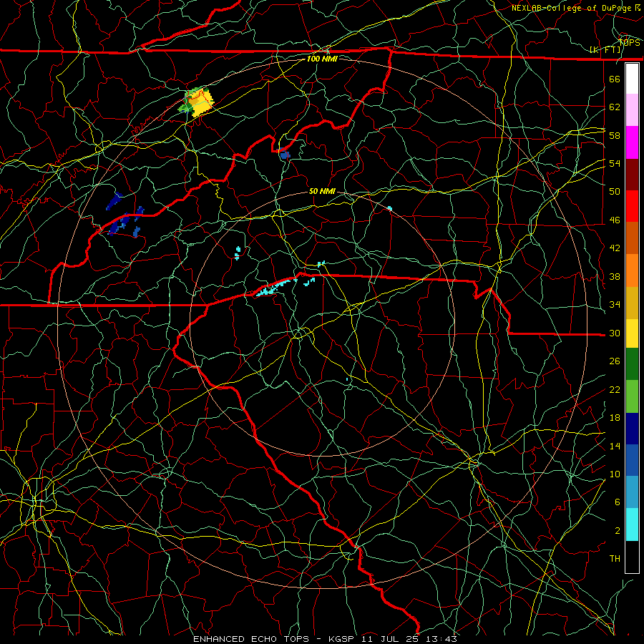Click the 26 legend value
644x644 pixels.
pos(615,361)
